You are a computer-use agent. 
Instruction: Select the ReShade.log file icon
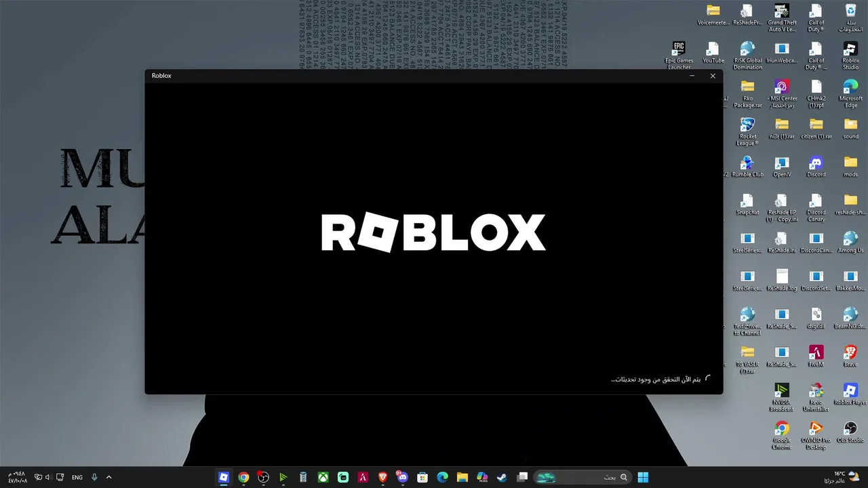pos(782,281)
